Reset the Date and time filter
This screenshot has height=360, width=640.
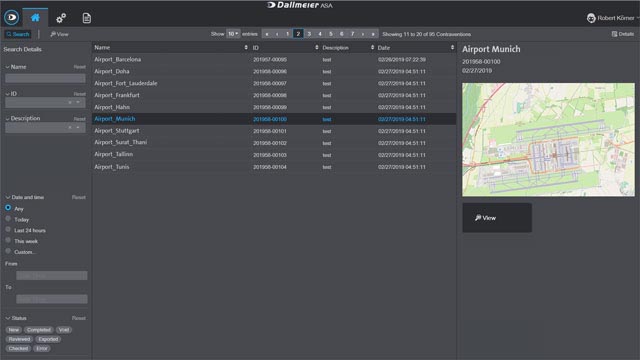pyautogui.click(x=79, y=197)
